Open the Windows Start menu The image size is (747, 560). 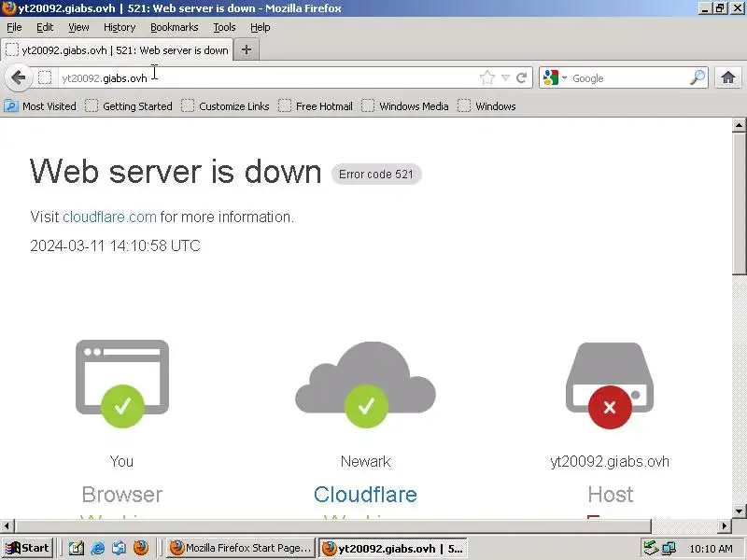tap(28, 548)
